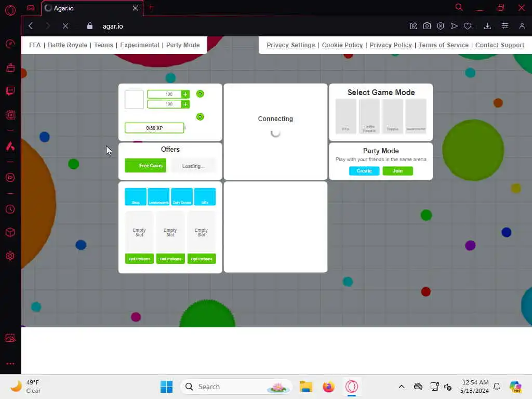532x399 pixels.
Task: Open the Shop blue tile
Action: pos(136,197)
